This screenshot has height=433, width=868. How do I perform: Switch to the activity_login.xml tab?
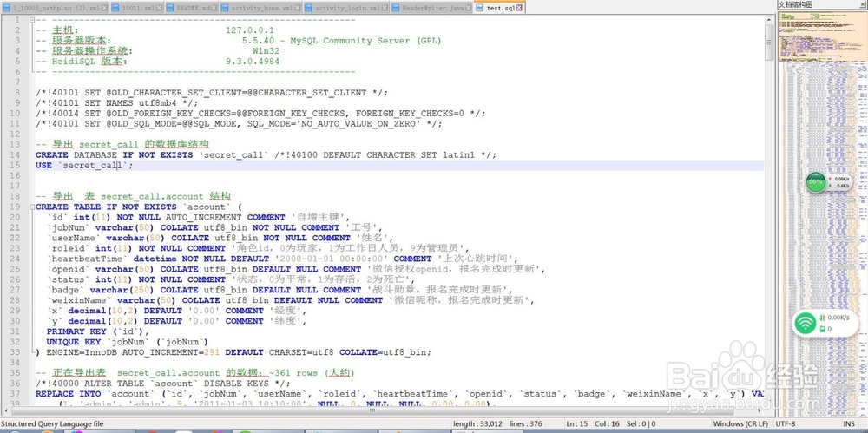point(347,9)
